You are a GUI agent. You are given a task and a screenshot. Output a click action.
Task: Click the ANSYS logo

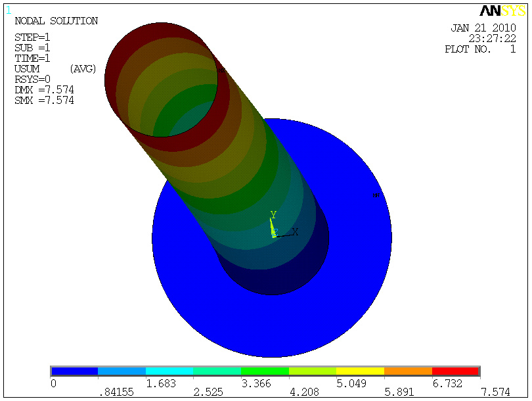click(x=503, y=11)
